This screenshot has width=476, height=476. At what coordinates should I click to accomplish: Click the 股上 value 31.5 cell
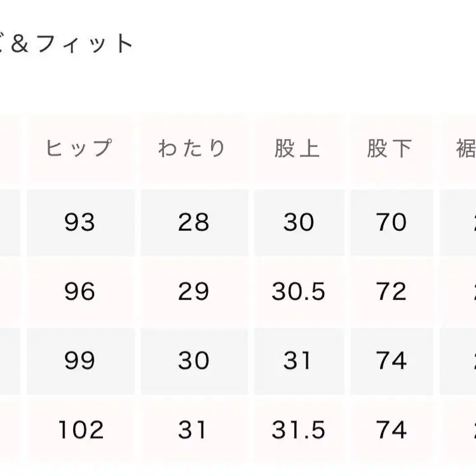(x=298, y=430)
